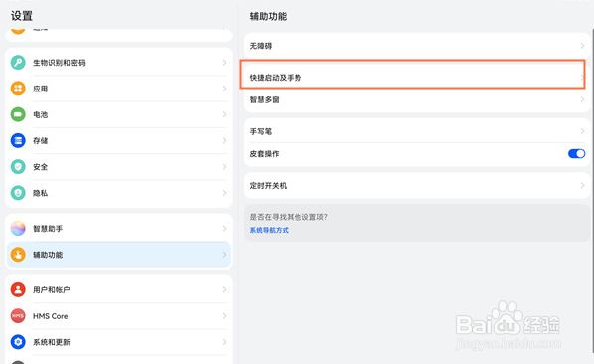594x364 pixels.
Task: Open the 智慧助手 colorful orb icon
Action: point(18,228)
